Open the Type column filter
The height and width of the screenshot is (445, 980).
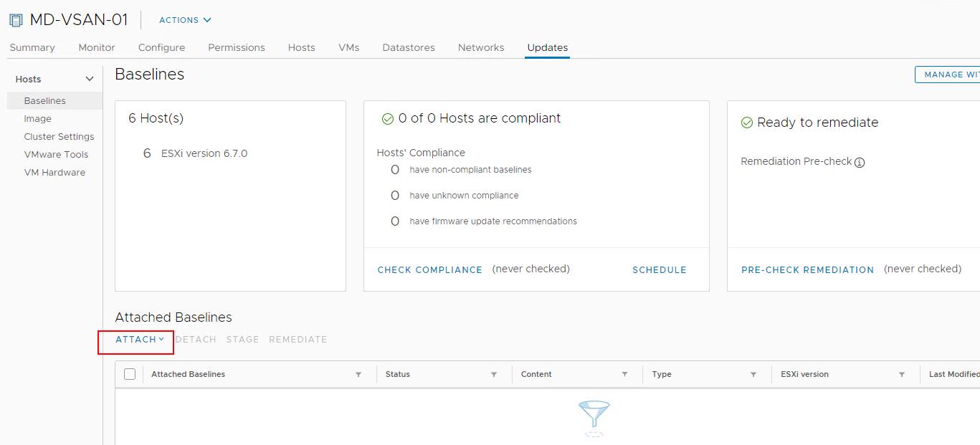point(753,375)
